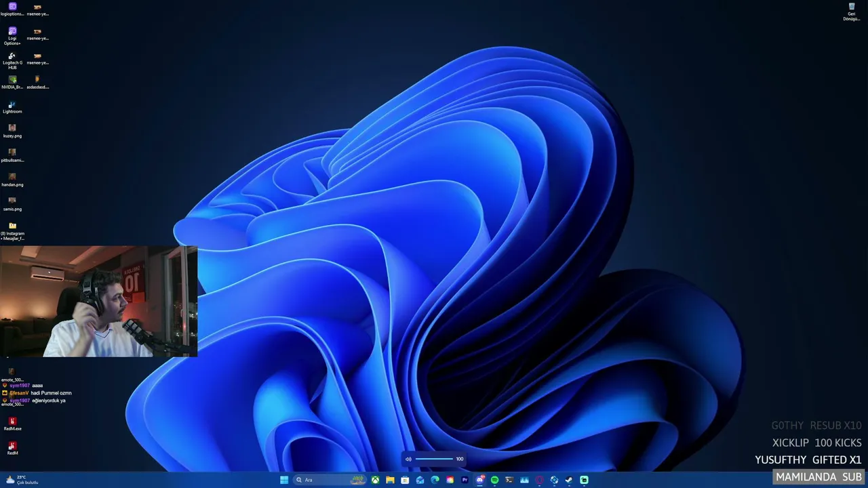Image resolution: width=868 pixels, height=488 pixels.
Task: Select the logioptions desktop icon in the top corner
Action: 12,9
